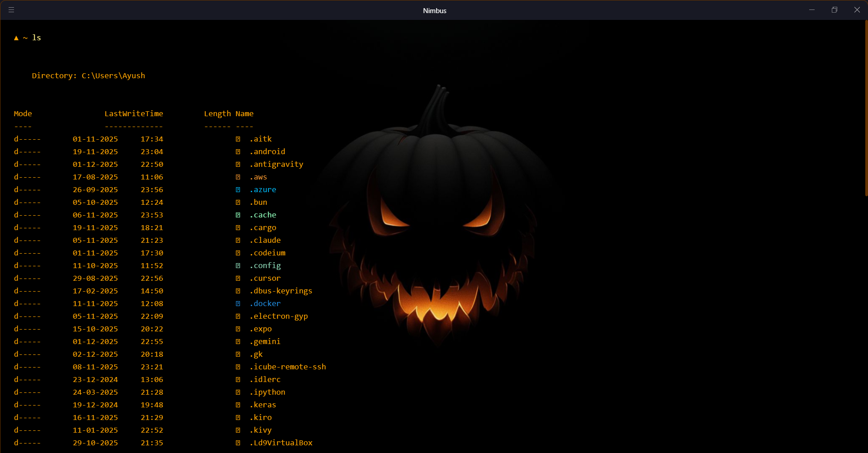Click the .codeium folder name
This screenshot has height=453, width=868.
point(267,253)
